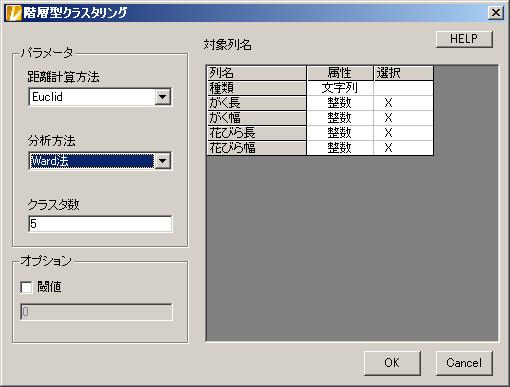Toggle the selection X for 花びら幅

404,148
